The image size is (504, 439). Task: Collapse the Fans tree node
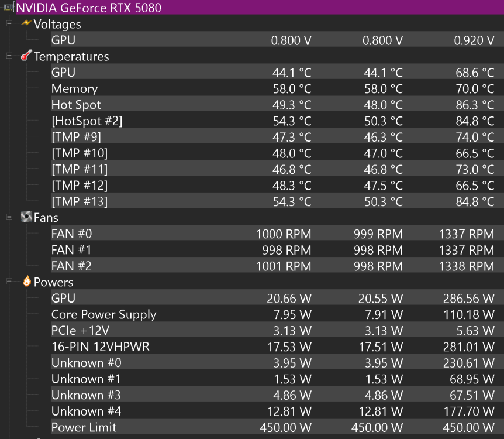point(9,217)
